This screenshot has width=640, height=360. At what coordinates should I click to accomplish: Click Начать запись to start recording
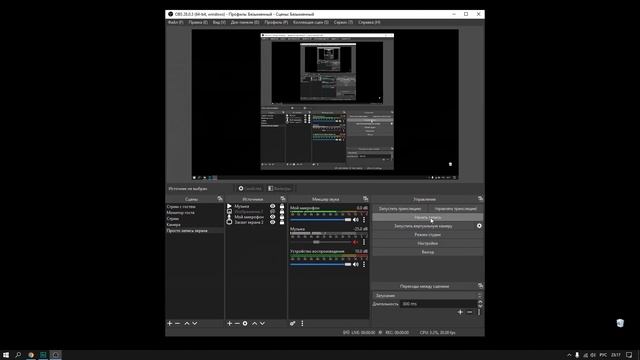point(428,217)
